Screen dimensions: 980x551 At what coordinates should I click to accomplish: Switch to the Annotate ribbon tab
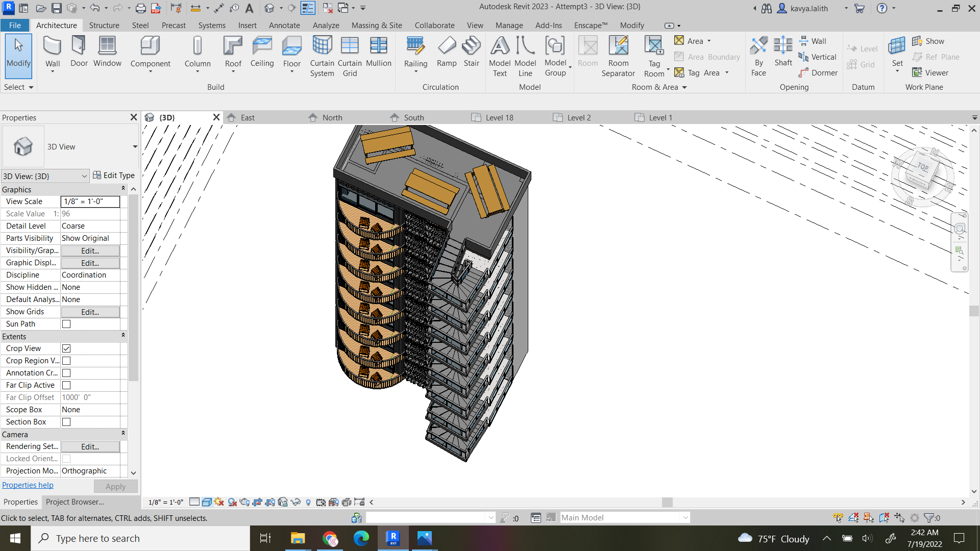click(x=284, y=25)
